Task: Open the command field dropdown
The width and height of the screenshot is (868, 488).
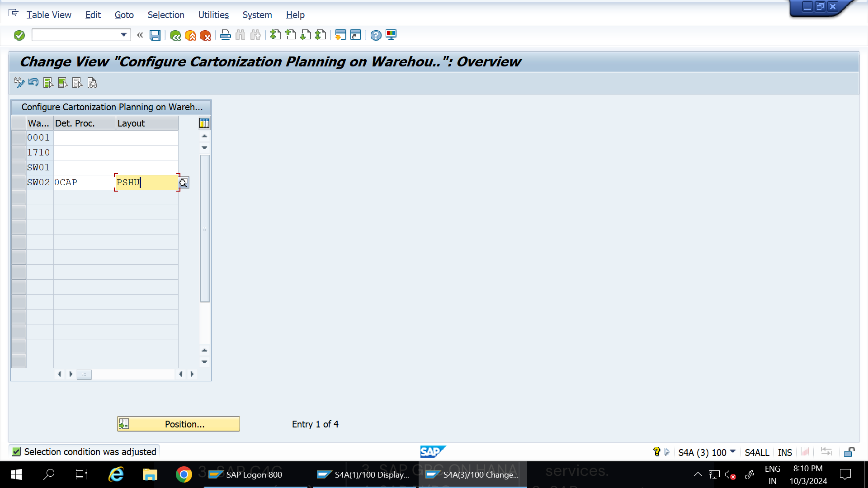Action: [x=123, y=35]
